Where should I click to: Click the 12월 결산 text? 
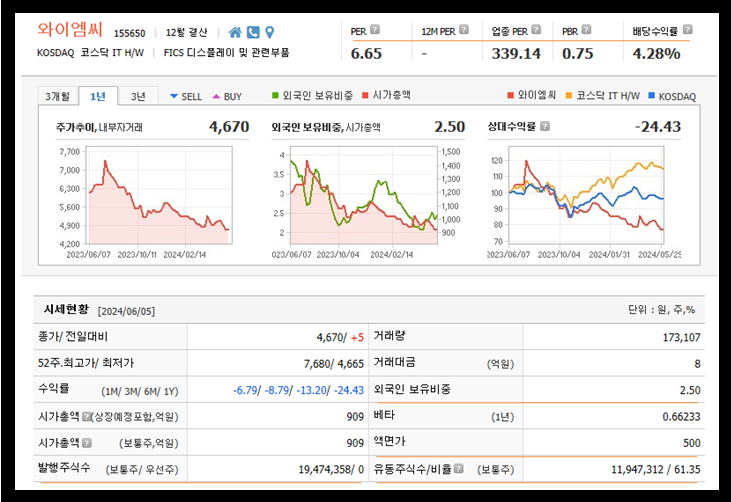[186, 33]
